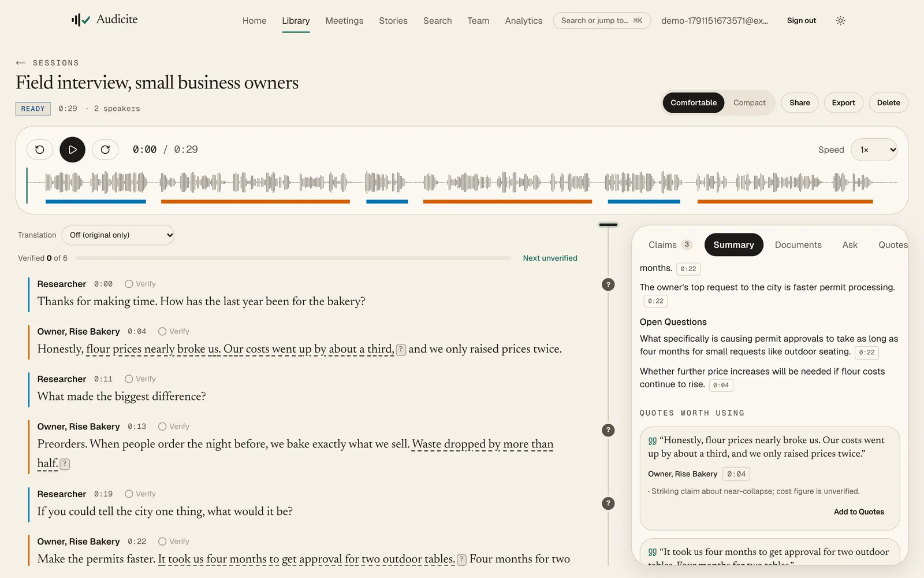Select Comfortable view density
Screen dimensions: 924x578
pyautogui.click(x=693, y=103)
